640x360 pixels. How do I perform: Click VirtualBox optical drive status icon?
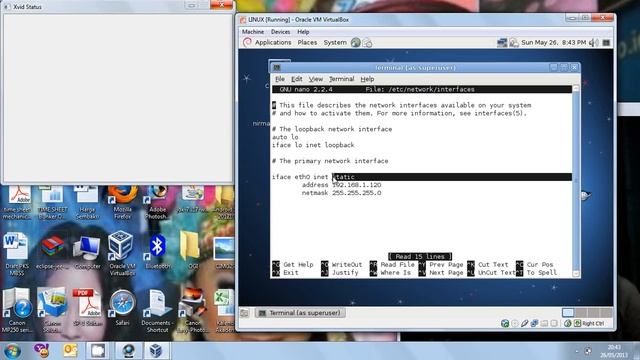(x=515, y=324)
